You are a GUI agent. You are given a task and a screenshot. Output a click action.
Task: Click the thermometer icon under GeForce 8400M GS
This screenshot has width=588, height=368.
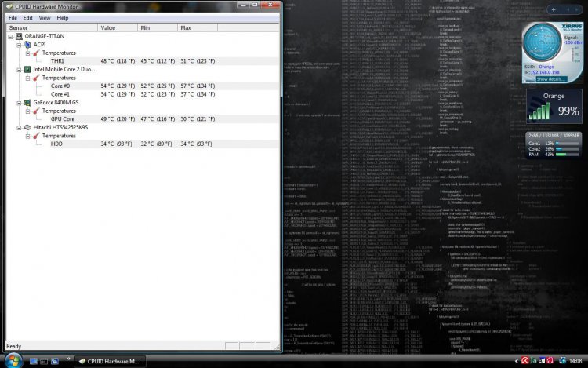click(x=36, y=111)
